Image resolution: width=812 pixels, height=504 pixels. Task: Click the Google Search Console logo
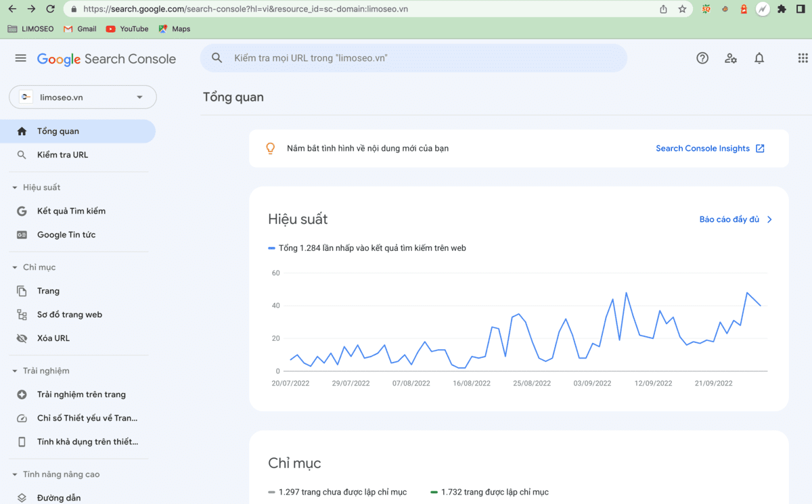(x=106, y=59)
